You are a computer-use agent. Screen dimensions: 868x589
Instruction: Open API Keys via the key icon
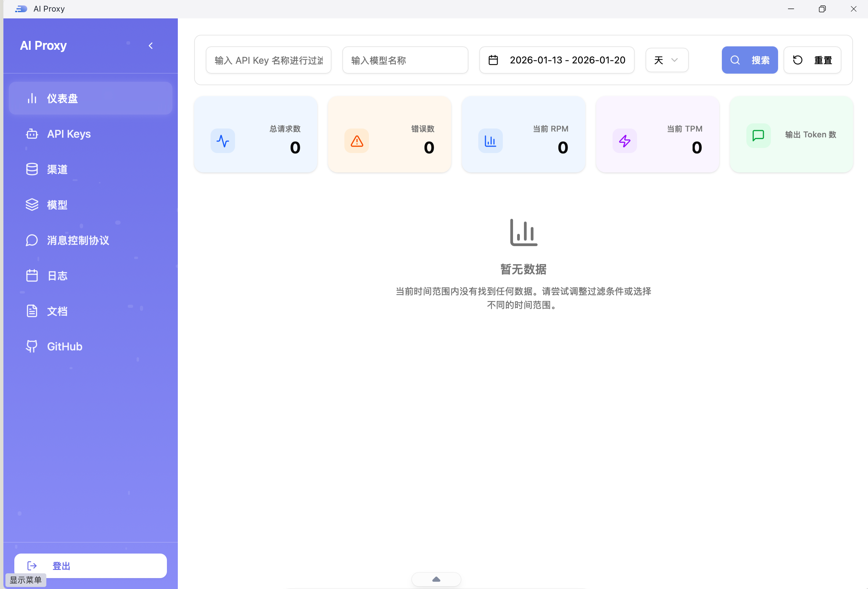tap(32, 133)
